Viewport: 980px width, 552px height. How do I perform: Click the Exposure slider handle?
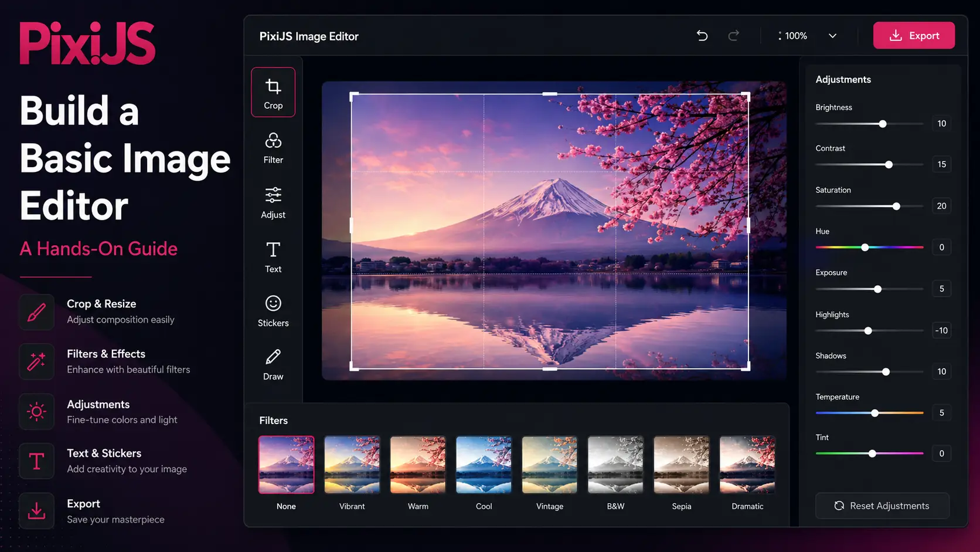[x=877, y=289]
